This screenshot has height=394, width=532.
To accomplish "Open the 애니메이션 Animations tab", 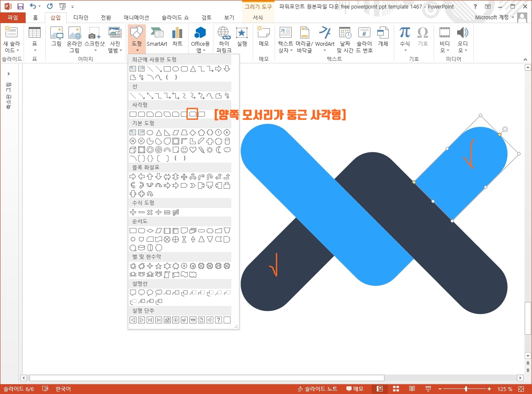I will pos(136,18).
